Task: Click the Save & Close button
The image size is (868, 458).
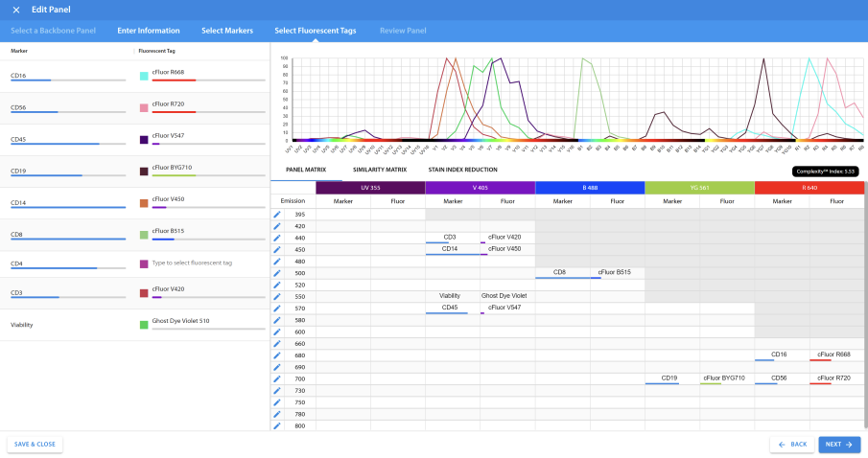Action: (35, 445)
